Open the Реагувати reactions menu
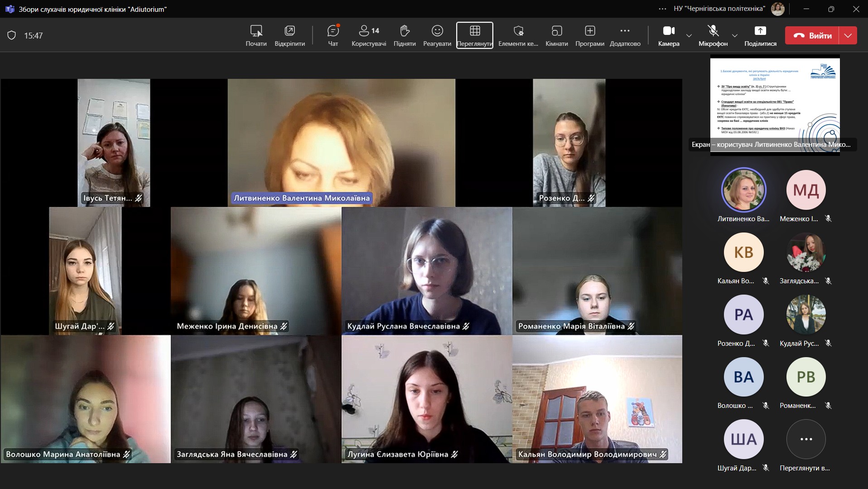Viewport: 868px width, 489px height. (437, 35)
